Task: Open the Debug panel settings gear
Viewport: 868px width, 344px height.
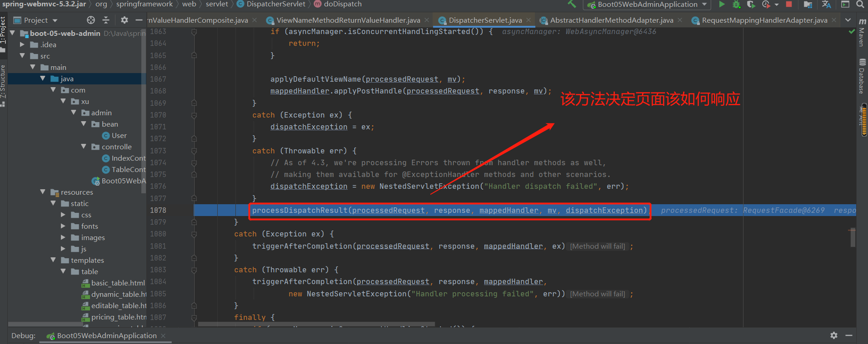Action: pos(834,335)
